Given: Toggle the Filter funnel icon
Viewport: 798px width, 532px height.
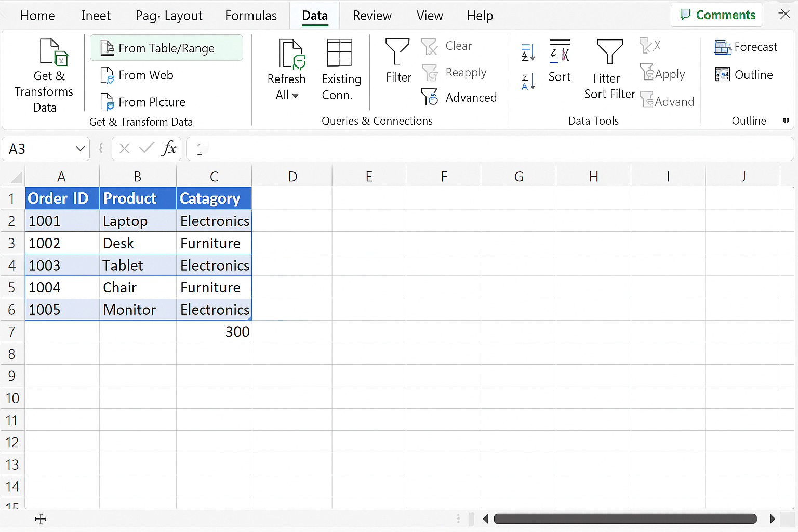Looking at the screenshot, I should 397,52.
